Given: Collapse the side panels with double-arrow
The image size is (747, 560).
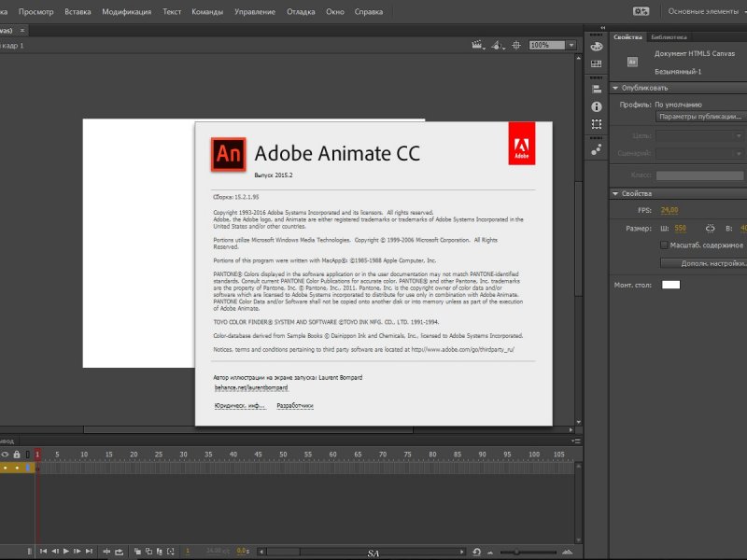Looking at the screenshot, I should point(602,28).
